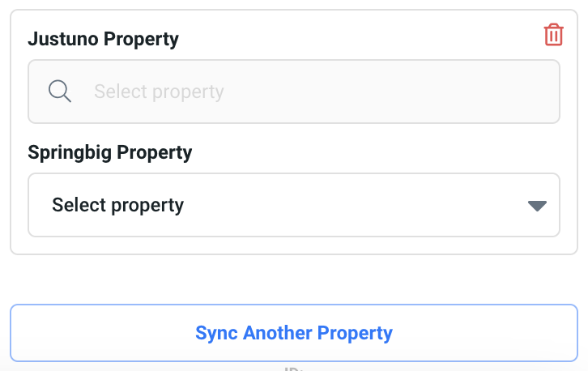Open the Springbig Property dropdown
This screenshot has height=371, width=588.
[293, 205]
